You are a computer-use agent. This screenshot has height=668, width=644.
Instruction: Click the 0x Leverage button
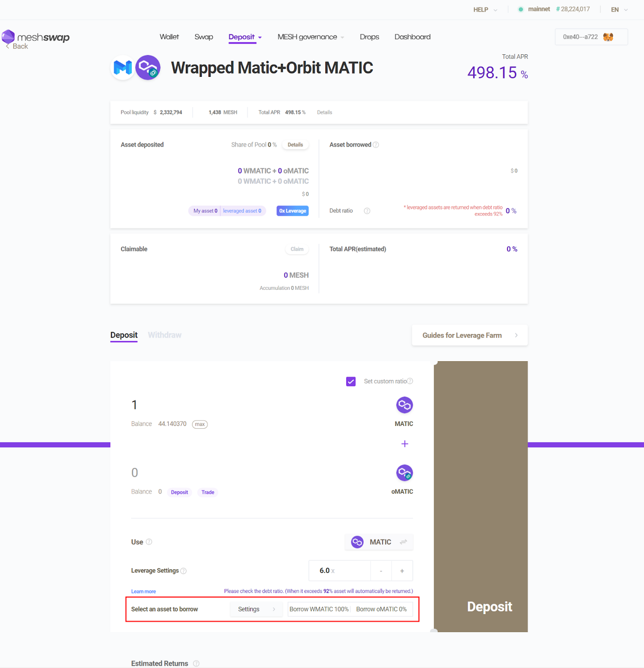(x=293, y=211)
